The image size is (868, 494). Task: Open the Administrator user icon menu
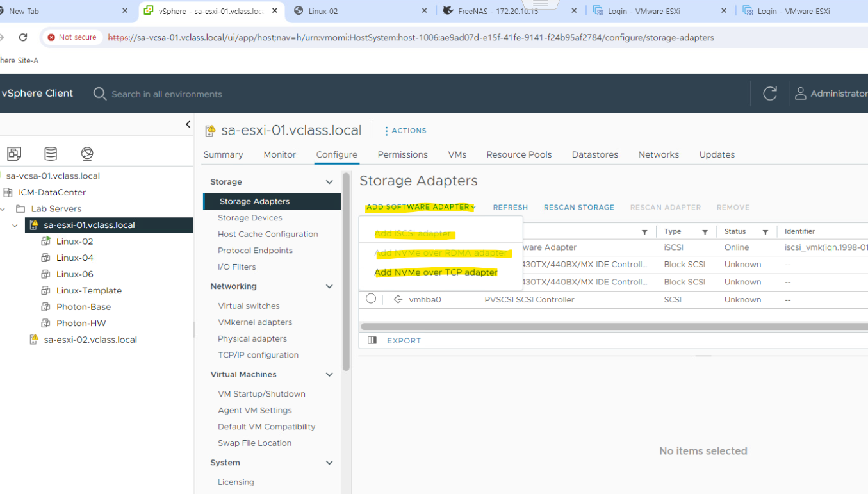800,94
